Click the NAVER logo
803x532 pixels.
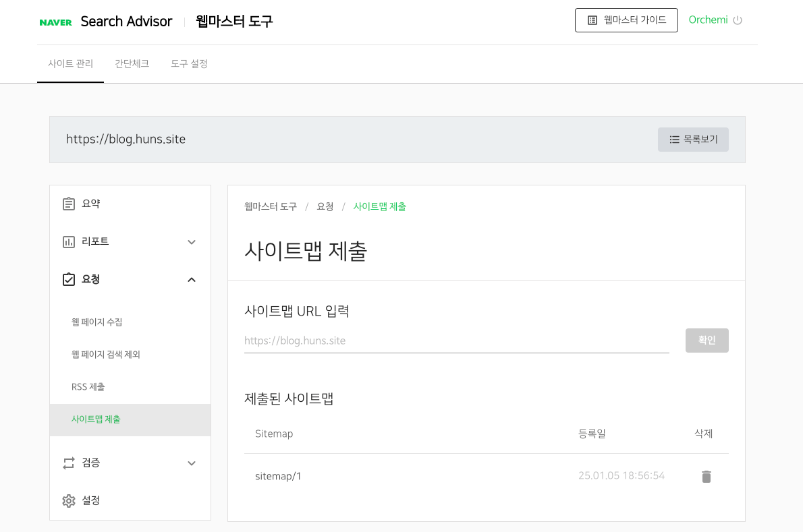tap(55, 22)
